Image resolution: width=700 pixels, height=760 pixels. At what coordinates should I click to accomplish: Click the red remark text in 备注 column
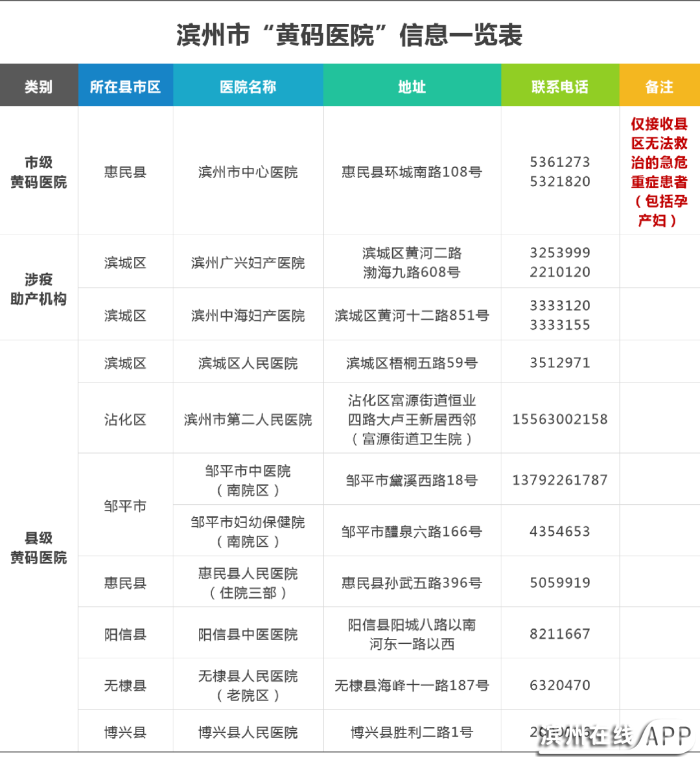659,172
